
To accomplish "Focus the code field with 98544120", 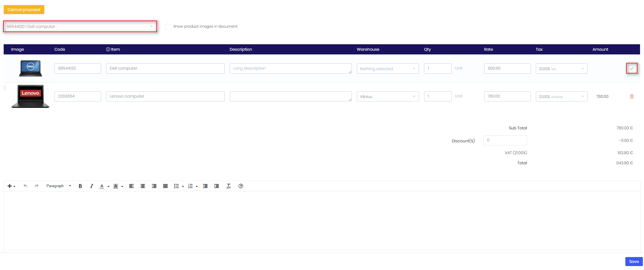I will (x=78, y=68).
